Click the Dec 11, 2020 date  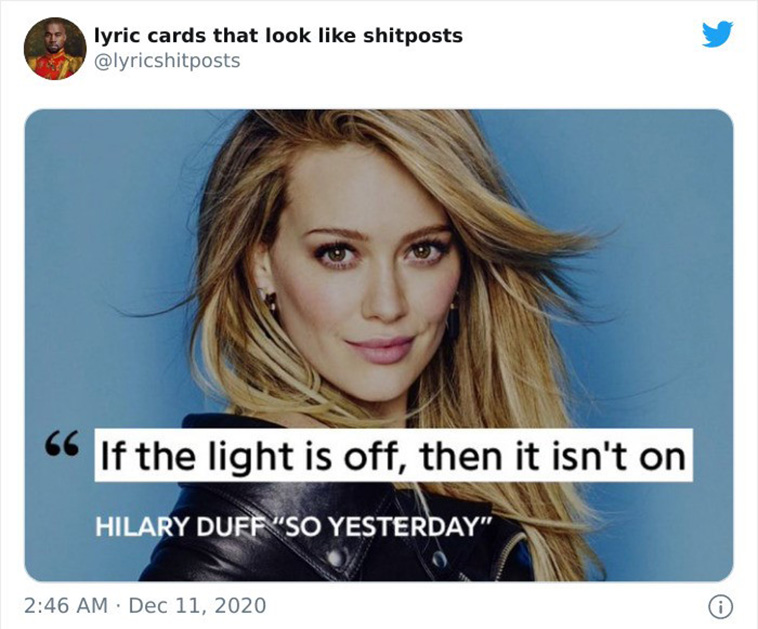(197, 606)
